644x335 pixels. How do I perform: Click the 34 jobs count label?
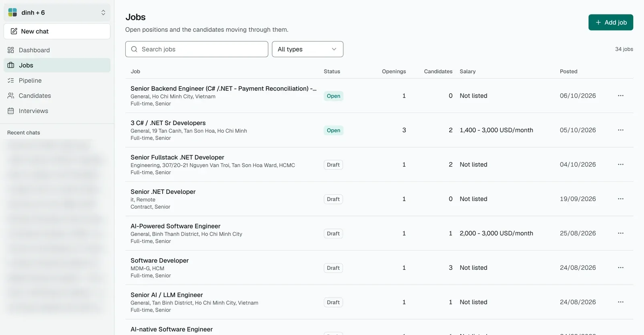[624, 49]
